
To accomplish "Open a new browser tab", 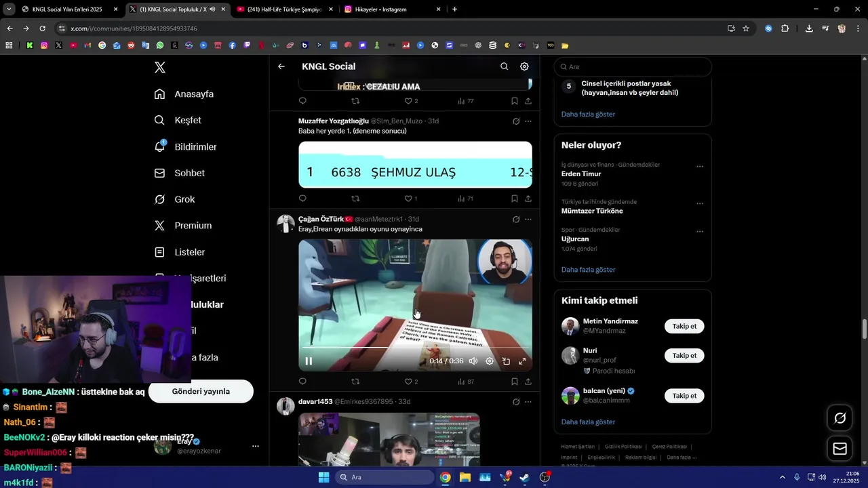I will 454,9.
